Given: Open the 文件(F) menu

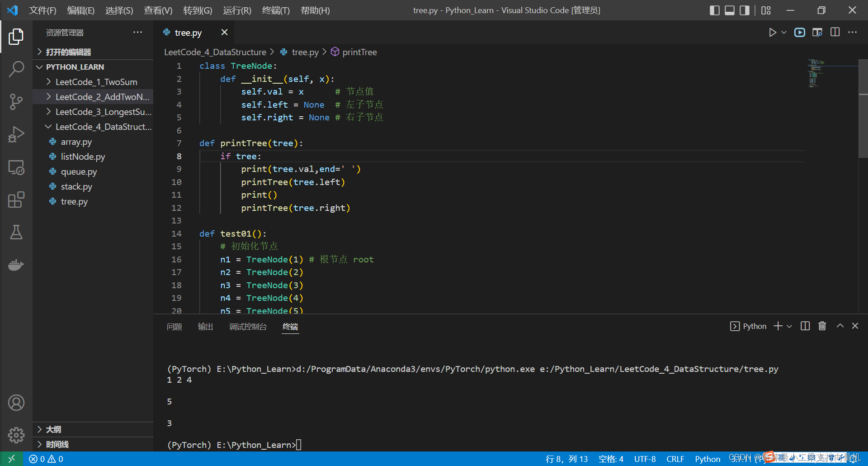Looking at the screenshot, I should click(43, 10).
